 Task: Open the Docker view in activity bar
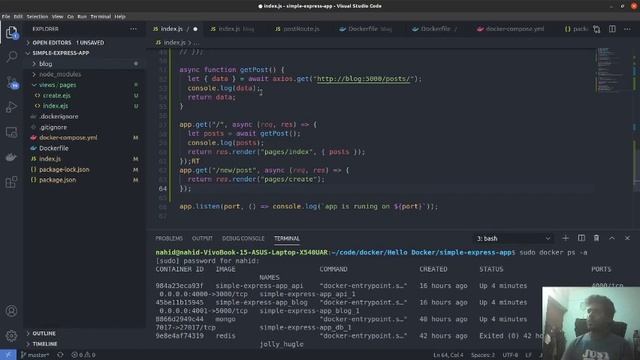(11, 157)
